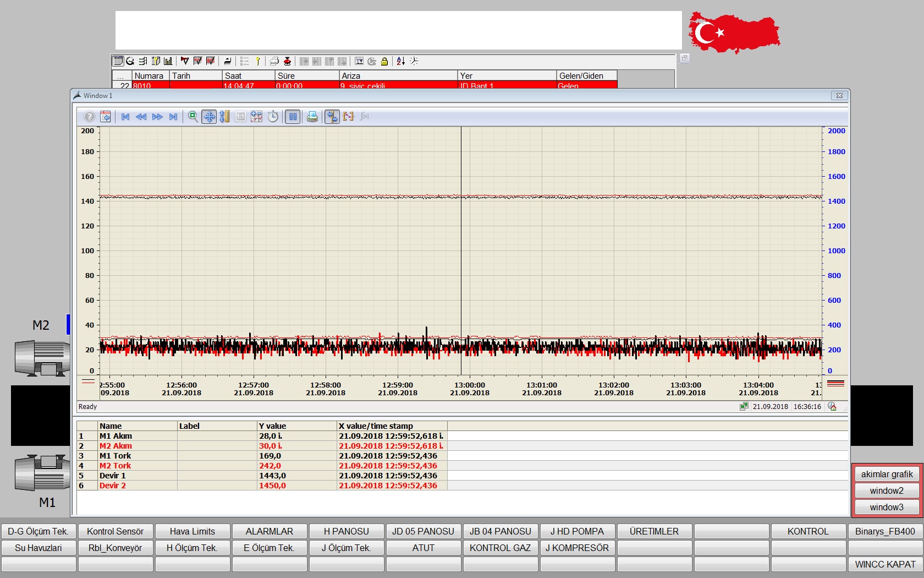Select the M2 Tork row in table

coord(116,466)
